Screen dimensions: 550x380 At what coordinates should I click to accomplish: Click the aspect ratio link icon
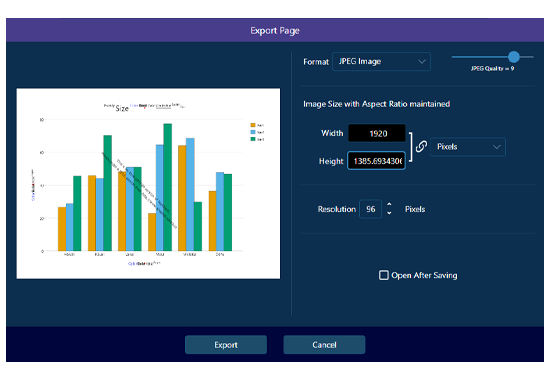421,146
